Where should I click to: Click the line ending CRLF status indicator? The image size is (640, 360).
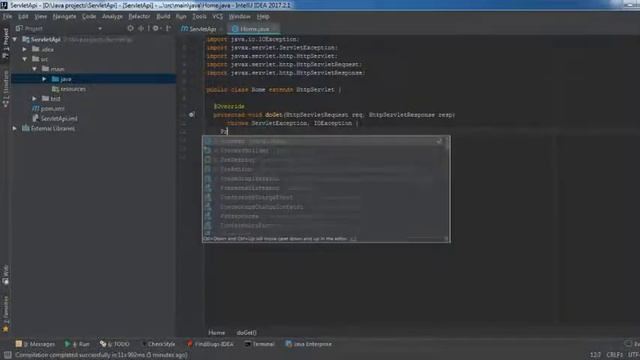click(x=614, y=355)
